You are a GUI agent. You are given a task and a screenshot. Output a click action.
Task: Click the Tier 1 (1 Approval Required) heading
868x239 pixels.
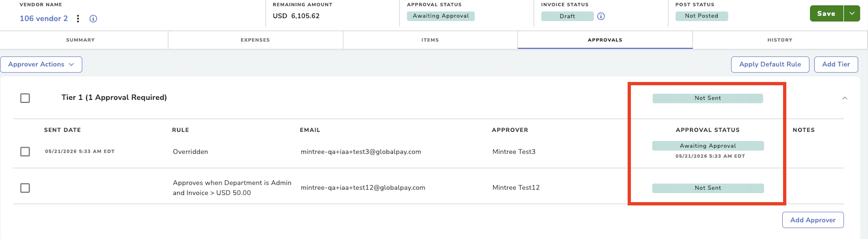114,97
